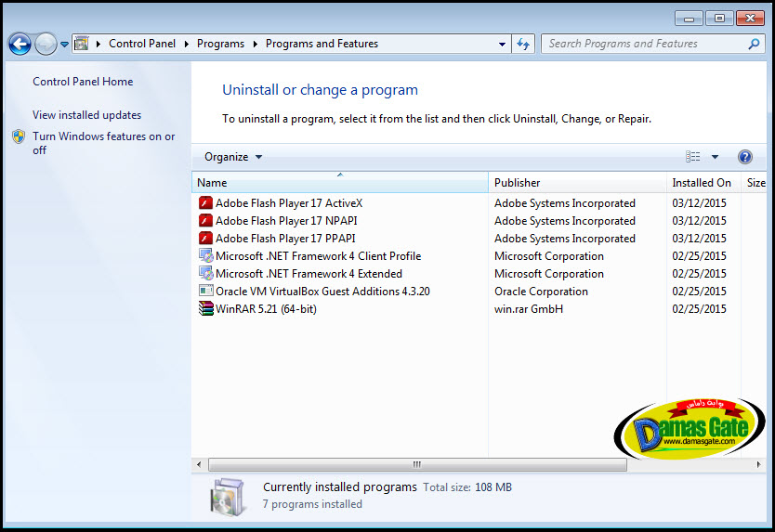Click the VirtualBox Guest Additions icon
775x532 pixels.
click(205, 292)
